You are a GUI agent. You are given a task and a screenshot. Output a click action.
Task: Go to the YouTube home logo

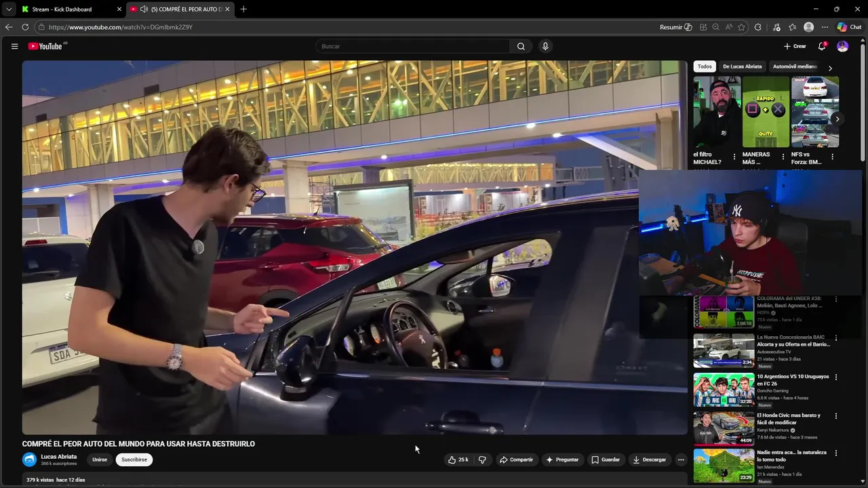(x=45, y=46)
